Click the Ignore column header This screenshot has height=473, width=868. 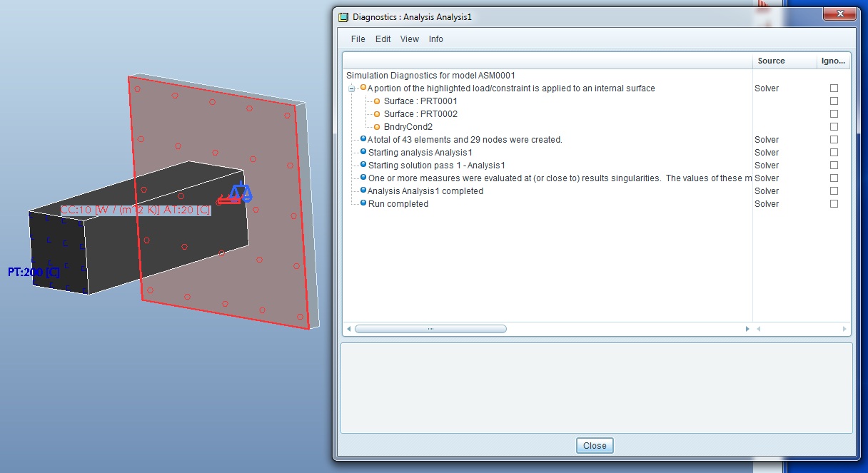click(833, 61)
